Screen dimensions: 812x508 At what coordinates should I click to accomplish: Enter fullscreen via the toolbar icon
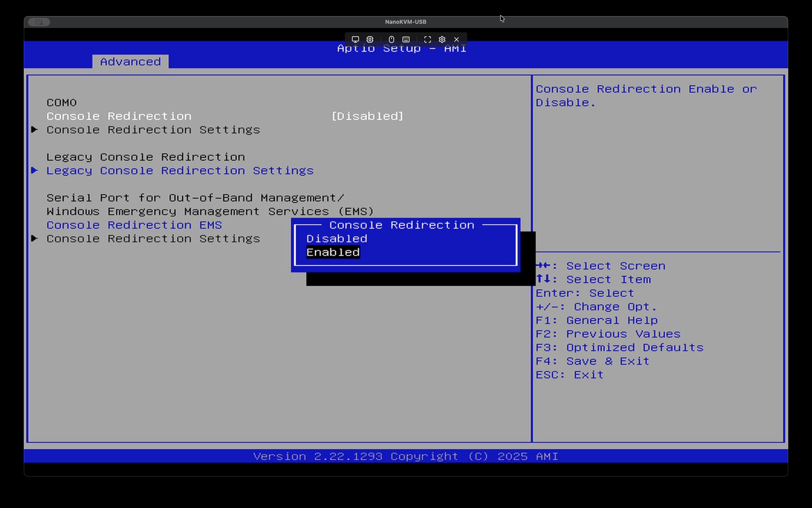[x=427, y=39]
